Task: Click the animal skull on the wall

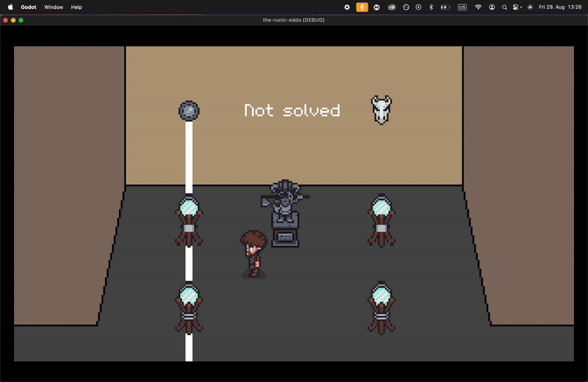Action: [381, 109]
